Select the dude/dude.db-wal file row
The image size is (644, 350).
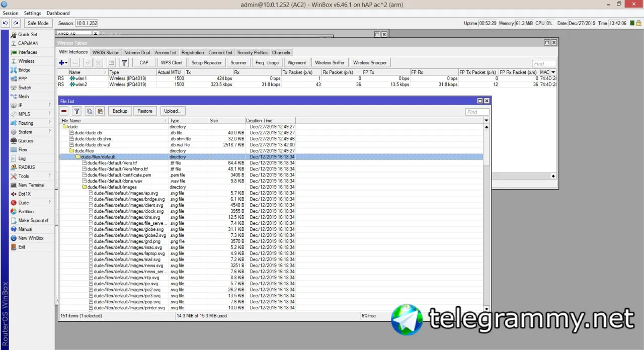(271, 145)
